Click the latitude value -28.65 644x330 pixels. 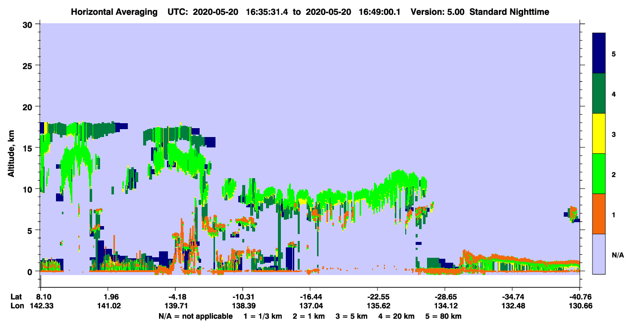tap(445, 297)
